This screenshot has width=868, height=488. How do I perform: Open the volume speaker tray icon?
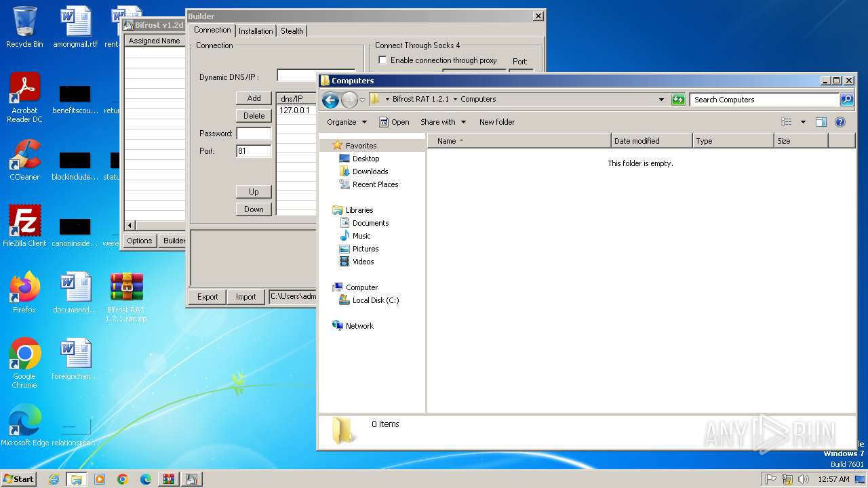(804, 479)
